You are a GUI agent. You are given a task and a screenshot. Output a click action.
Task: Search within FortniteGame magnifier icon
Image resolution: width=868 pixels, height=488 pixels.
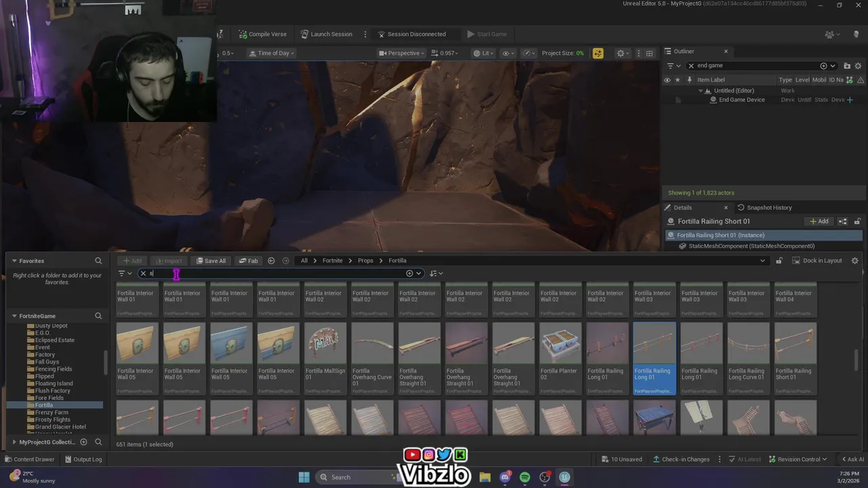click(98, 316)
